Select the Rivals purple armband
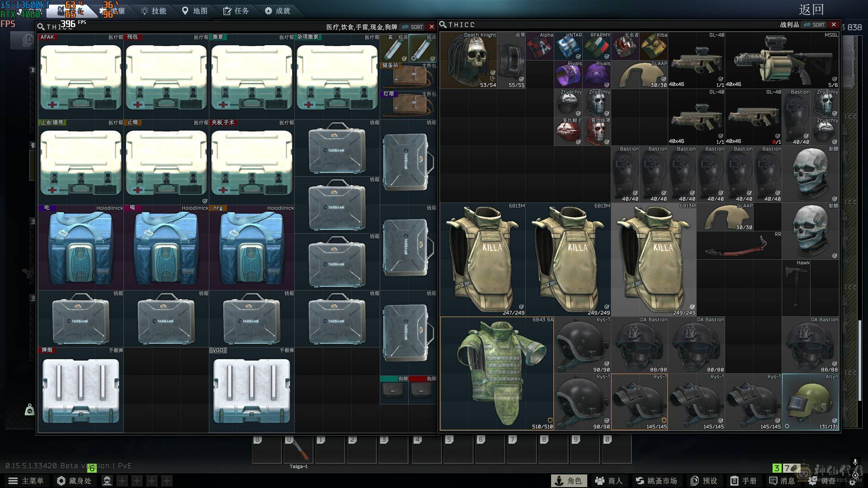This screenshot has width=868, height=488. coord(568,75)
